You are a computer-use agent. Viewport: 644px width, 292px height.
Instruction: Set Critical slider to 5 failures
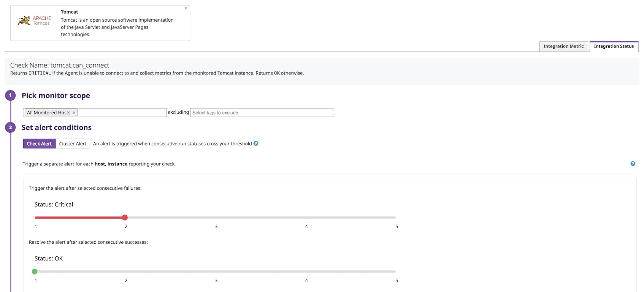click(x=395, y=217)
